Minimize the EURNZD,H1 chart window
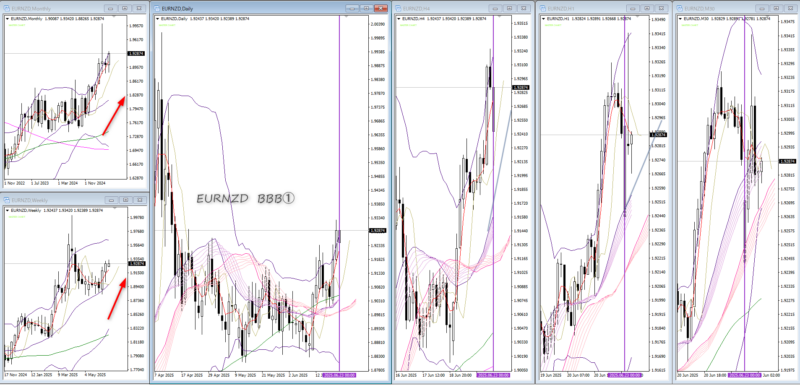Image resolution: width=800 pixels, height=385 pixels. [633, 9]
